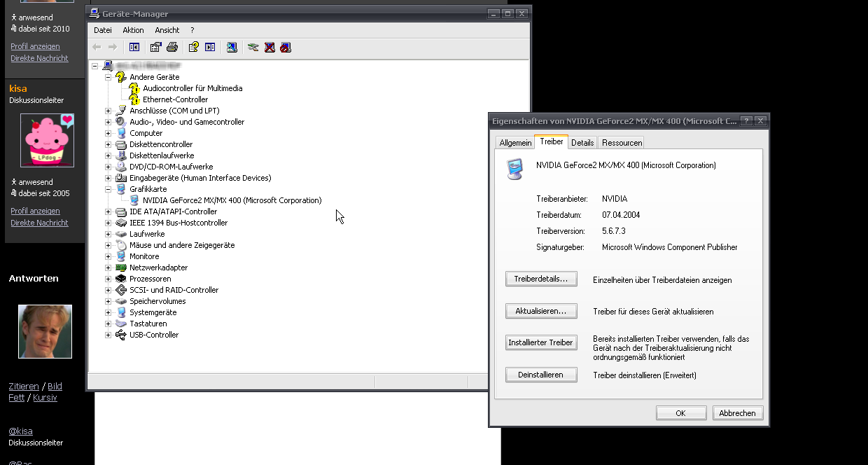The image size is (868, 465).
Task: Click the Print toolbar icon
Action: [172, 47]
